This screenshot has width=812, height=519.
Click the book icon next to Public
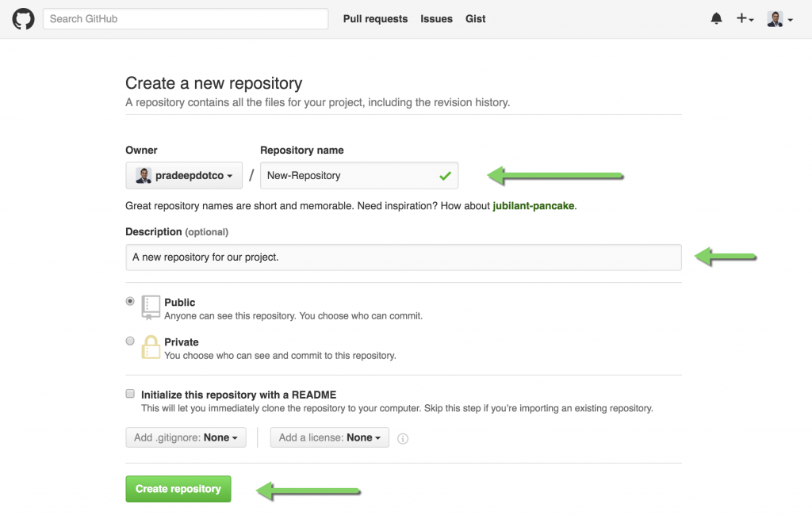[x=151, y=307]
